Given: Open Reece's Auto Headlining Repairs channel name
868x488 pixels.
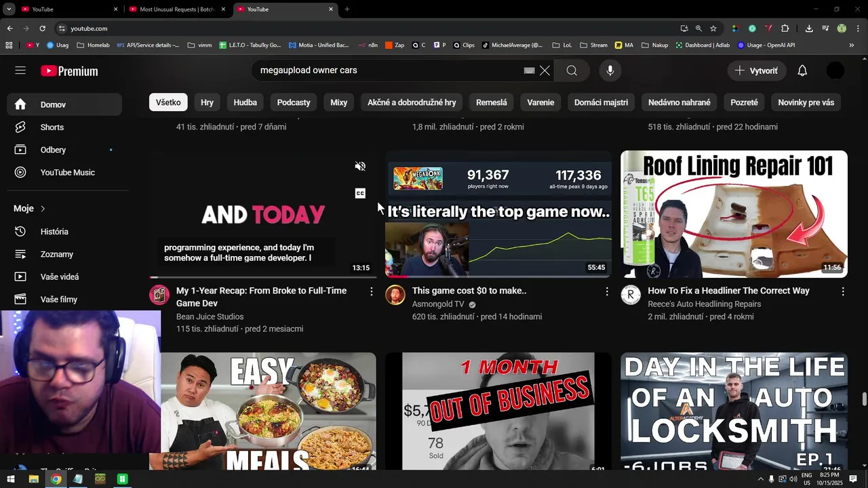Looking at the screenshot, I should tap(704, 304).
